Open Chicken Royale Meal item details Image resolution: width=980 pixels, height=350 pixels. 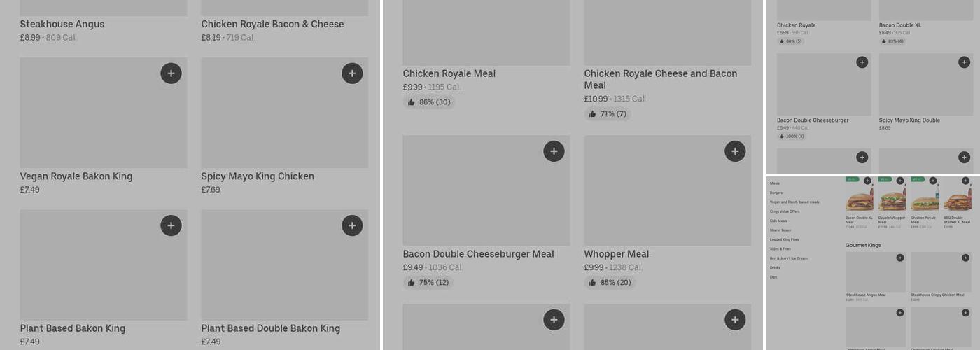point(449,73)
